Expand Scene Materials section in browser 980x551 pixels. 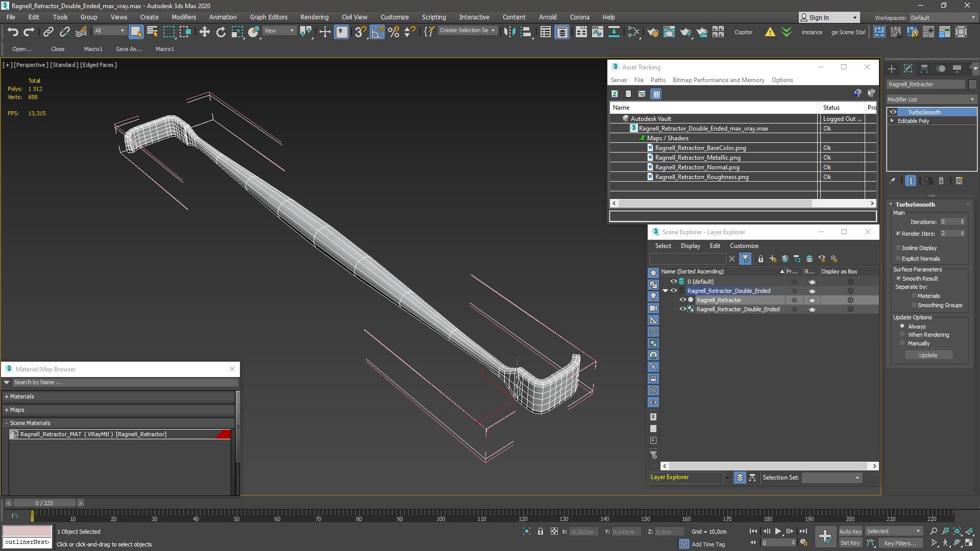click(8, 422)
